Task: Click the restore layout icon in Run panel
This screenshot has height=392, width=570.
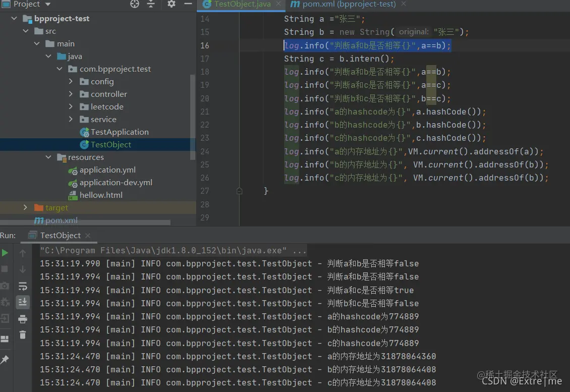Action: point(5,339)
